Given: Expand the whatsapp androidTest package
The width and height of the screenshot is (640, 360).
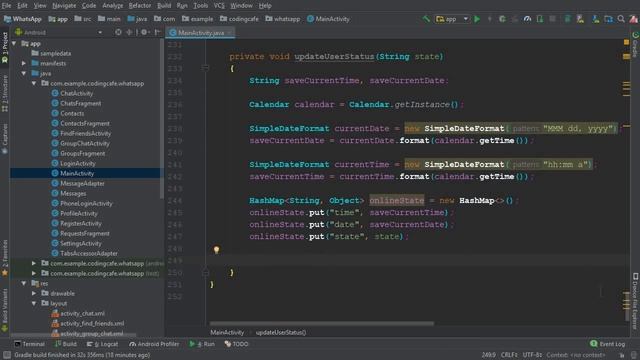Looking at the screenshot, I should coord(34,263).
